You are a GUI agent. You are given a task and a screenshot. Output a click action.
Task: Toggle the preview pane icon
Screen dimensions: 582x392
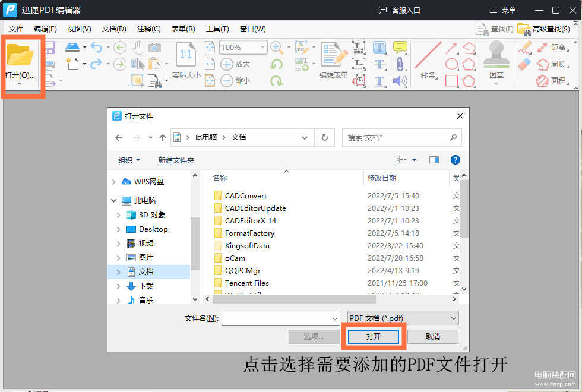tap(434, 160)
